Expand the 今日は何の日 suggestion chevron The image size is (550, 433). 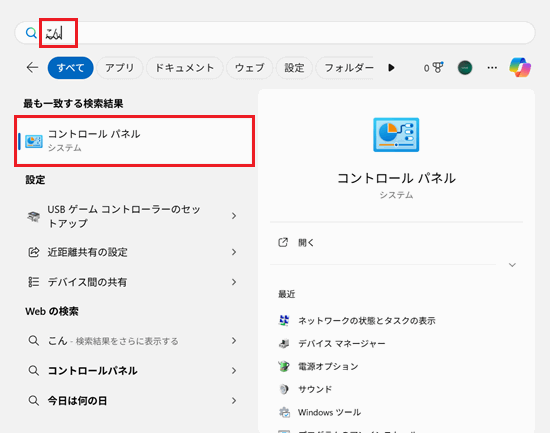[234, 401]
